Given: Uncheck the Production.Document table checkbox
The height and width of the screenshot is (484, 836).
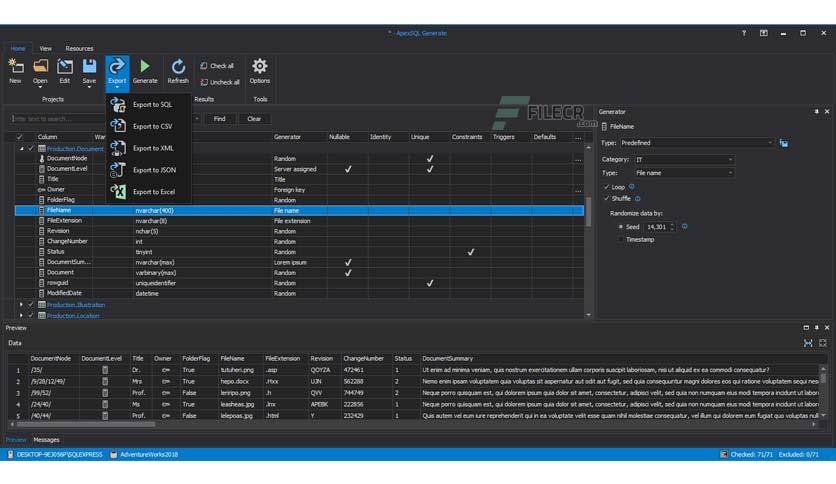Looking at the screenshot, I should 31,149.
